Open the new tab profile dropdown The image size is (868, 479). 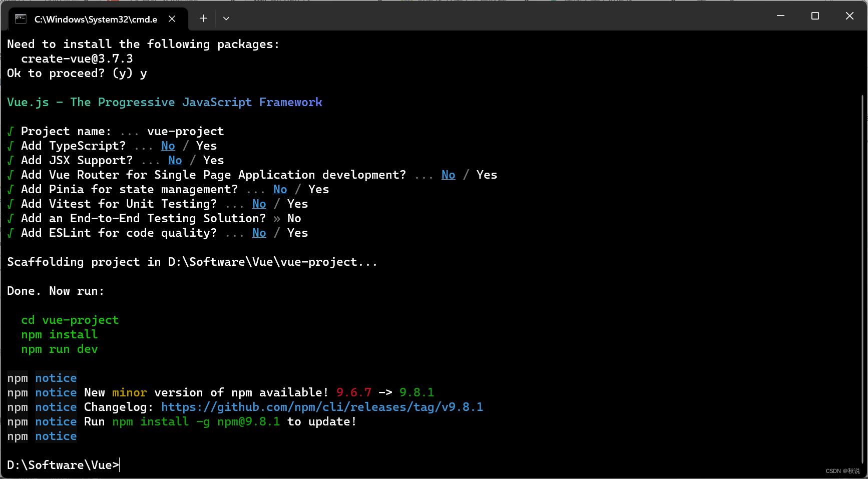click(x=226, y=19)
